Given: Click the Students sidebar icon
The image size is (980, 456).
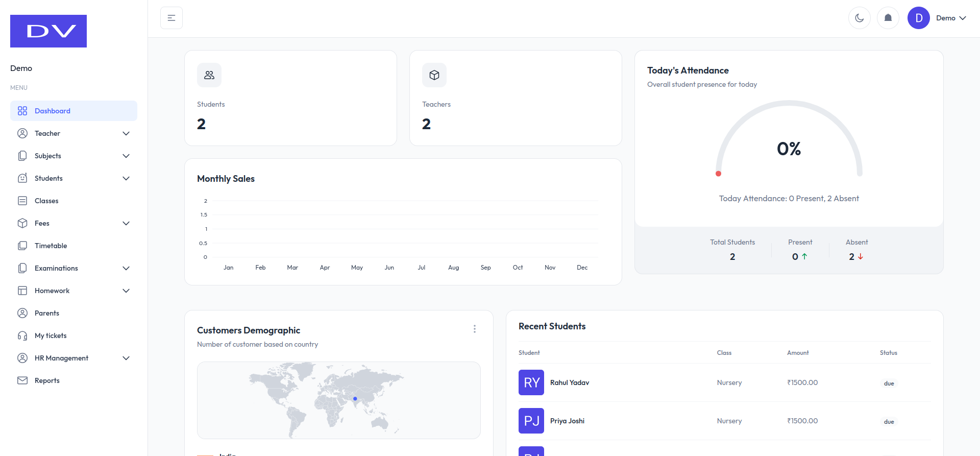Looking at the screenshot, I should tap(22, 178).
